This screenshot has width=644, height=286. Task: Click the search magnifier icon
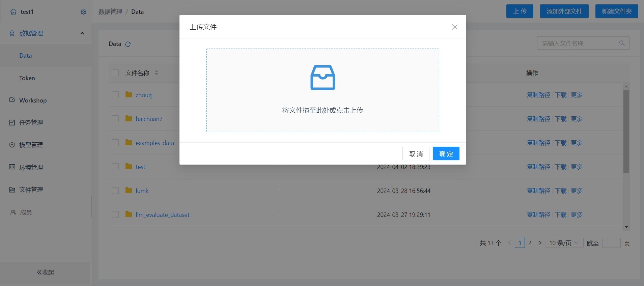click(x=622, y=43)
